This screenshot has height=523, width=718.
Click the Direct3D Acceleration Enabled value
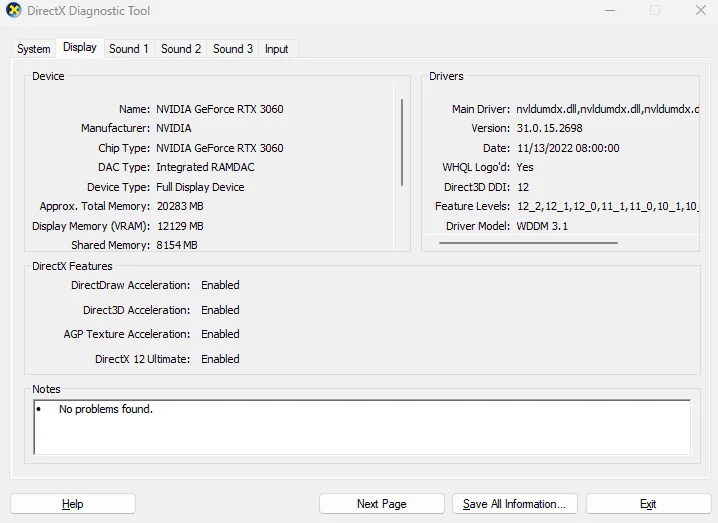[220, 310]
